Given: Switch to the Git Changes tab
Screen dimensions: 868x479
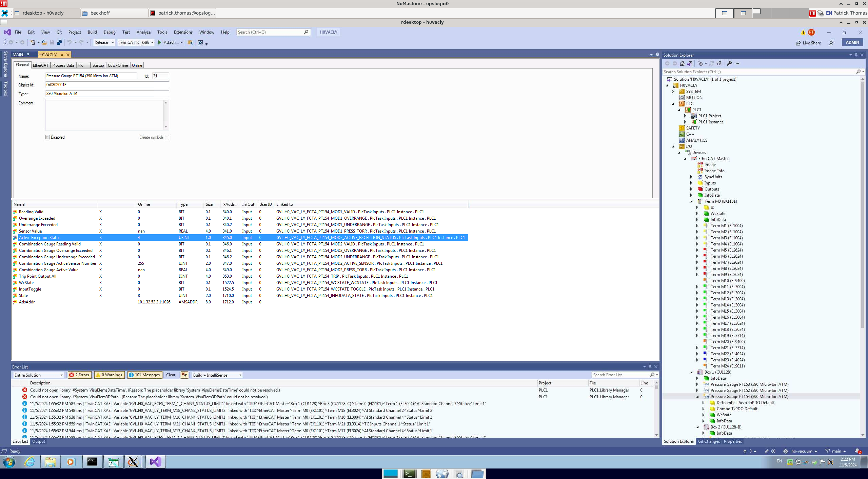Looking at the screenshot, I should click(709, 441).
